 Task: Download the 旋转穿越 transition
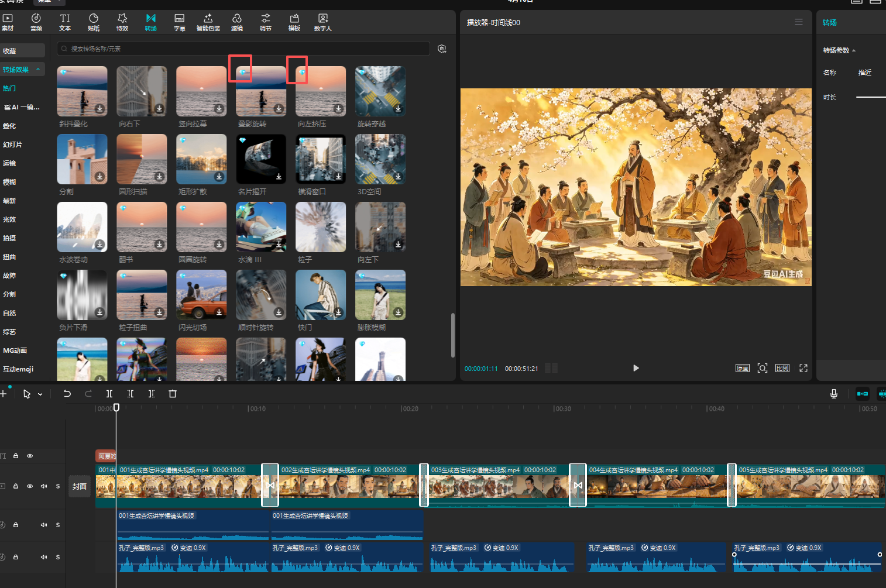pyautogui.click(x=398, y=109)
